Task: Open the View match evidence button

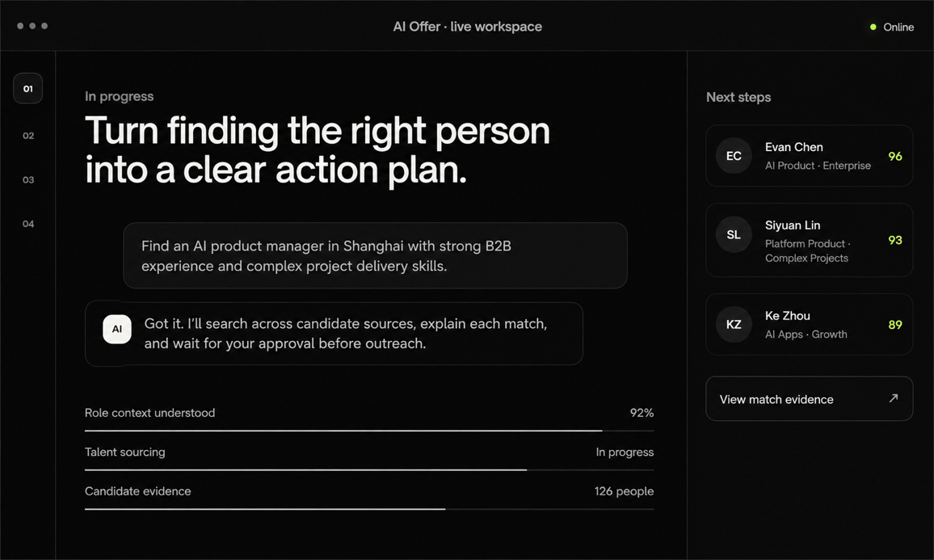Action: point(809,398)
